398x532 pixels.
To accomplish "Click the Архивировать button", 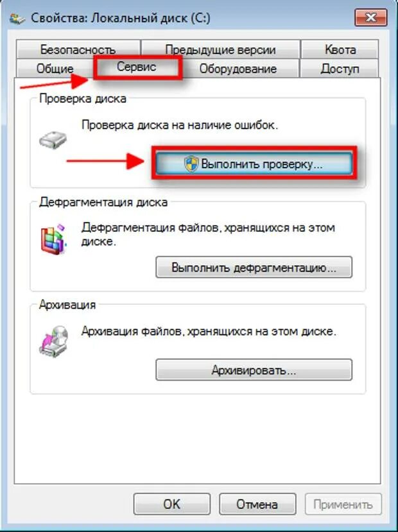I will click(254, 370).
